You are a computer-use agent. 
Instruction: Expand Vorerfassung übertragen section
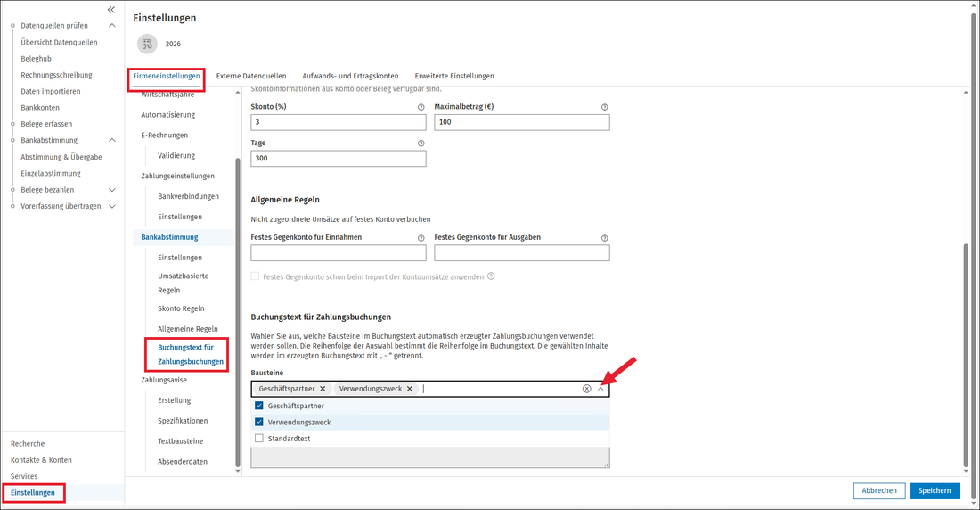[112, 206]
